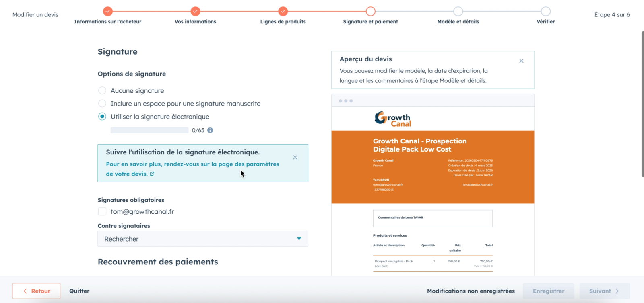Dismiss the Aperçu du devis notice
Screen dimensions: 644x303
click(521, 61)
